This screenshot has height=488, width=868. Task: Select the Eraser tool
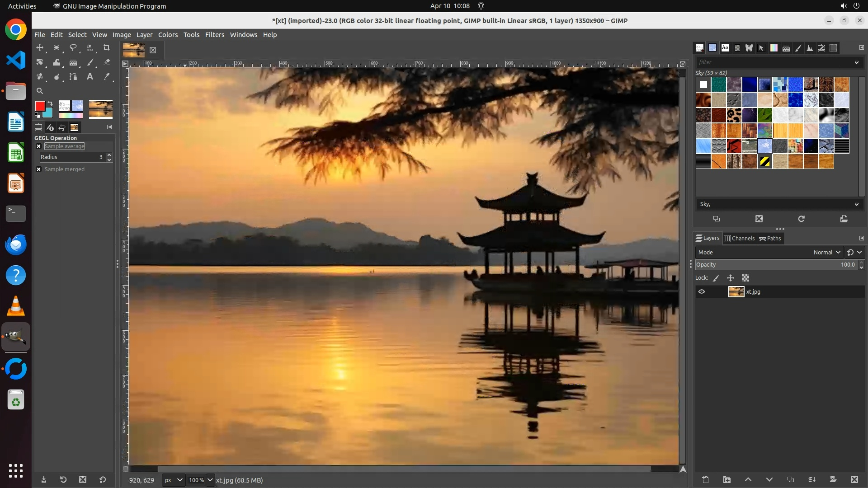tap(107, 62)
